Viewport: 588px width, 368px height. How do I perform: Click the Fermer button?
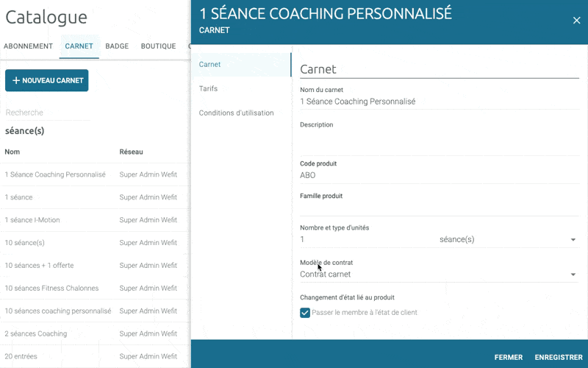pyautogui.click(x=509, y=358)
